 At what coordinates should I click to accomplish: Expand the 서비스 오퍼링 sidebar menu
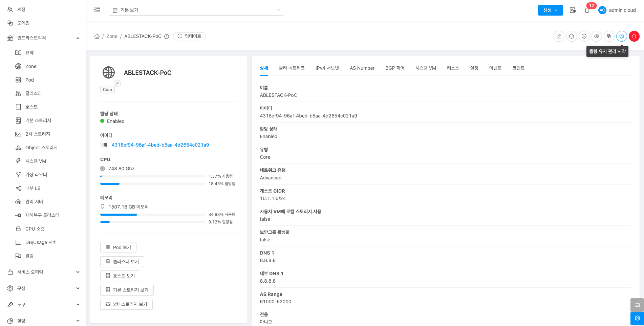(43, 272)
